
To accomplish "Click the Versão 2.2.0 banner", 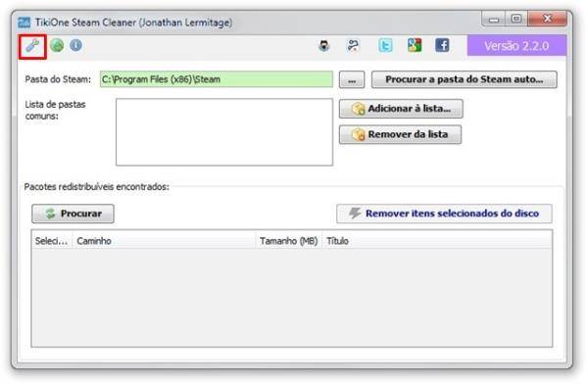I will click(x=516, y=46).
